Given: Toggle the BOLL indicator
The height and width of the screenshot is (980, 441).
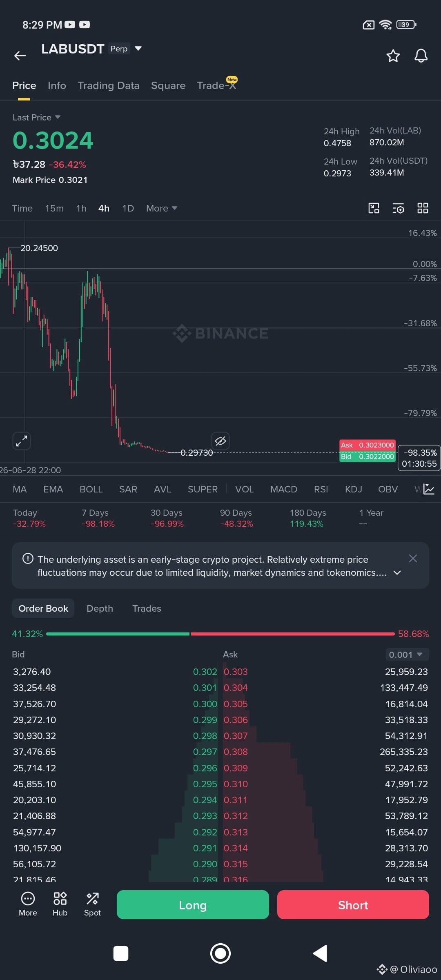Looking at the screenshot, I should pyautogui.click(x=91, y=489).
